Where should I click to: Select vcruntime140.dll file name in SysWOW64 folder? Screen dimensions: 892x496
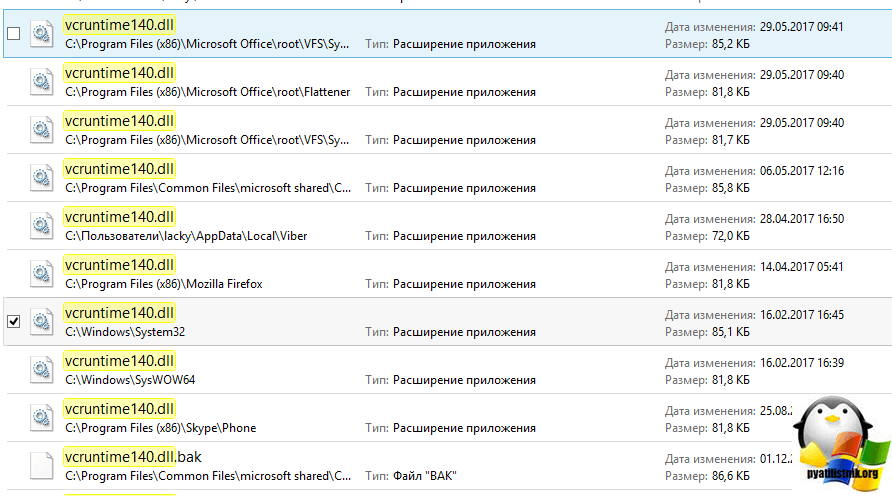click(x=119, y=361)
